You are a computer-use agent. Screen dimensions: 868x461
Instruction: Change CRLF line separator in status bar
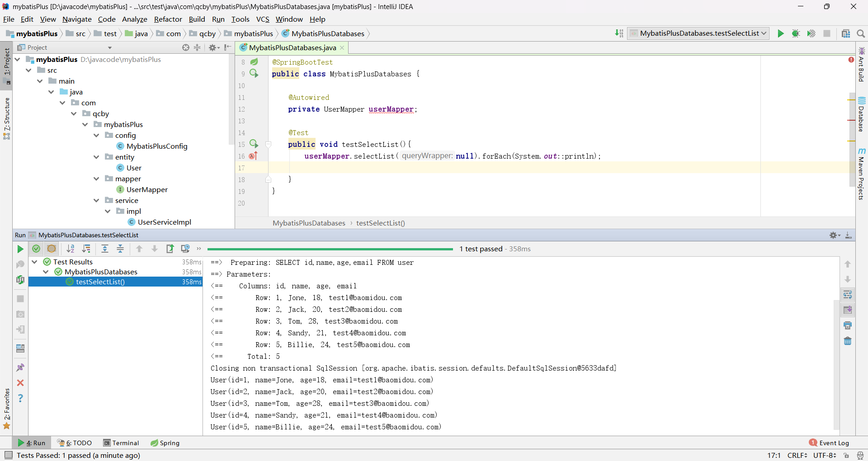pos(797,455)
